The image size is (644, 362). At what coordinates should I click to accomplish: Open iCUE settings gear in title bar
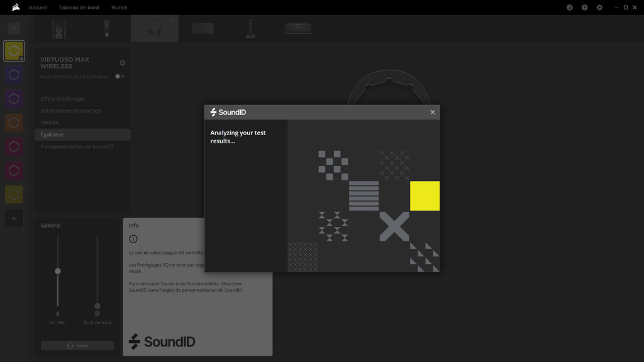[599, 8]
